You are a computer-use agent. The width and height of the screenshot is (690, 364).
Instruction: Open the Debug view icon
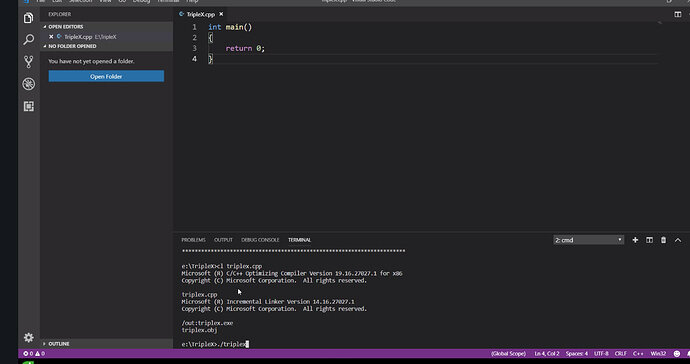click(x=29, y=84)
